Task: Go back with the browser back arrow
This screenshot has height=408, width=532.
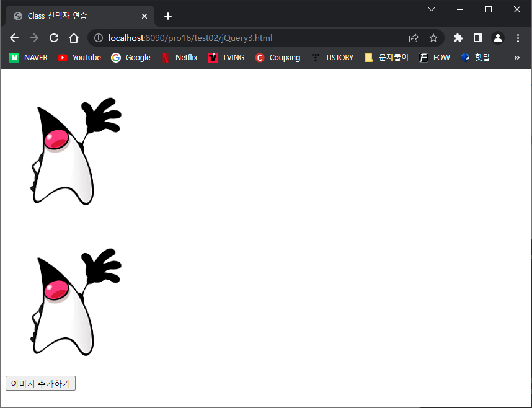Action: (14, 38)
